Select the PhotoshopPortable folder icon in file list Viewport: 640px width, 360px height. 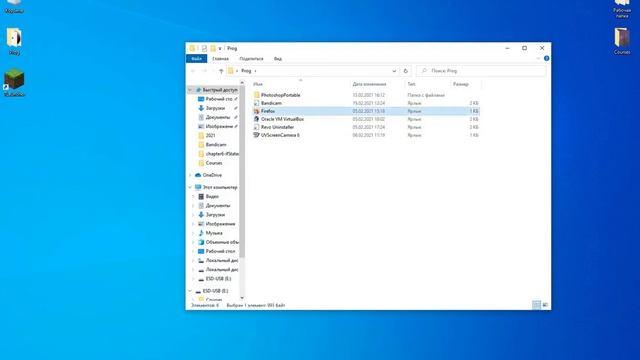coord(256,95)
